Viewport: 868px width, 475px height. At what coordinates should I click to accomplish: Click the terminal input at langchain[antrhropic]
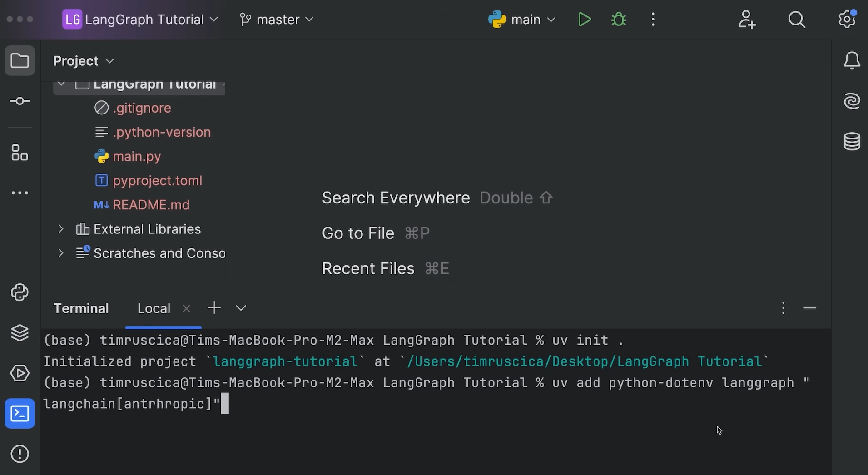132,404
